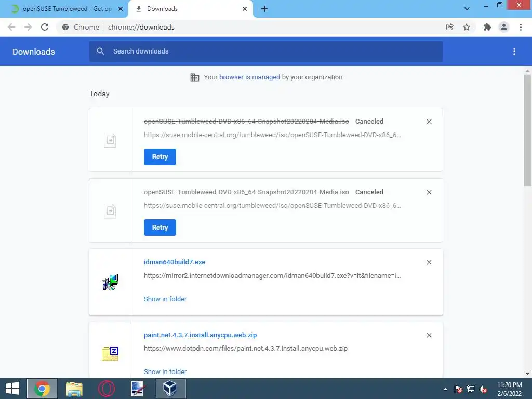Screen dimensions: 532x399
Task: Click the Downloads page title
Action: 34,51
